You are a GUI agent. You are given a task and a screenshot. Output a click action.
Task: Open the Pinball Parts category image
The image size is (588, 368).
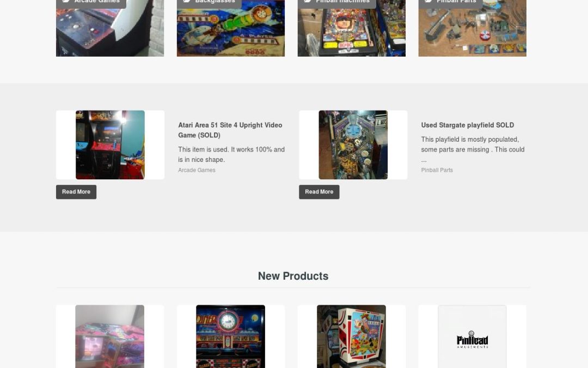pos(472,28)
